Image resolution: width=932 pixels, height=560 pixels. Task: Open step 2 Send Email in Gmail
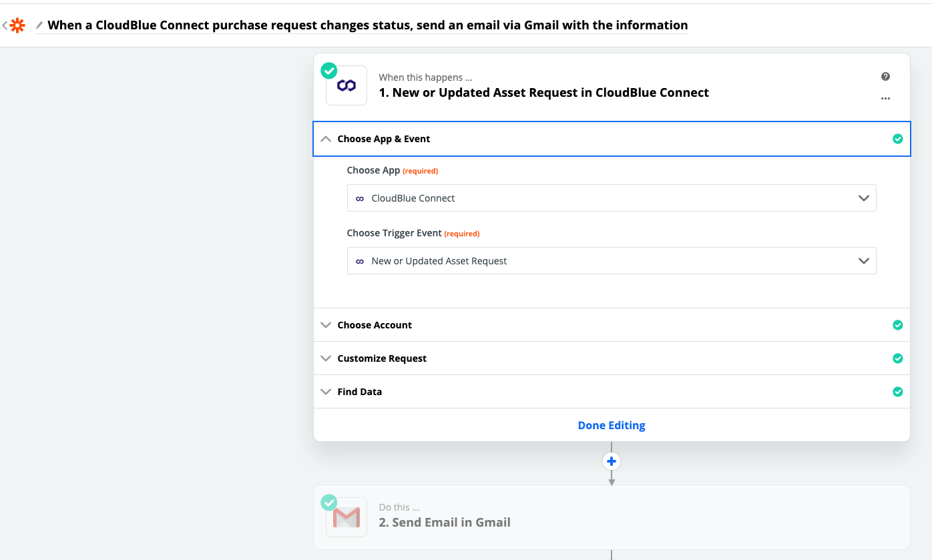[x=612, y=517]
